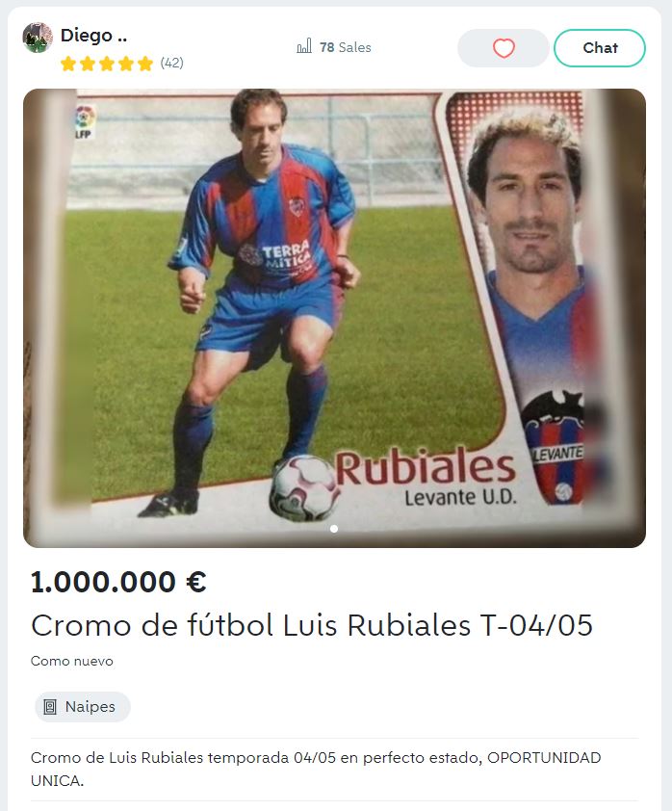Click the 1.000.000 € price
Screen dimensions: 672x811
118,582
